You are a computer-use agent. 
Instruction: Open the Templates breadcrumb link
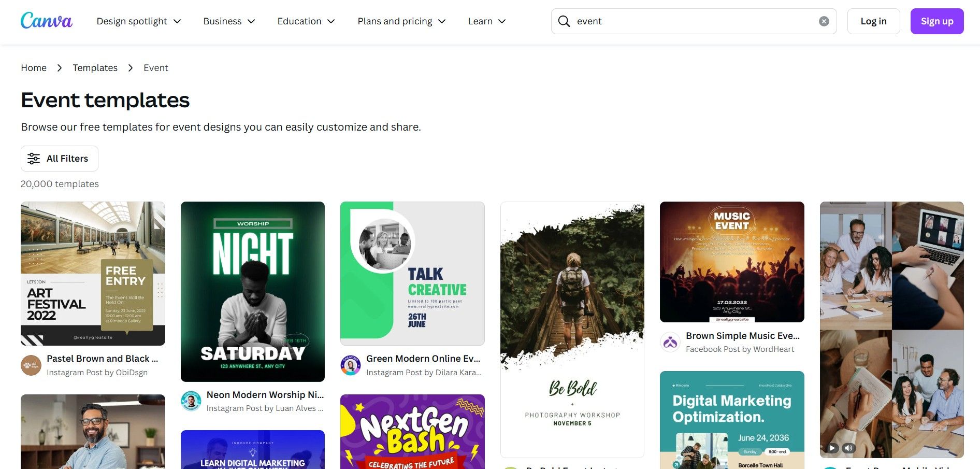95,68
